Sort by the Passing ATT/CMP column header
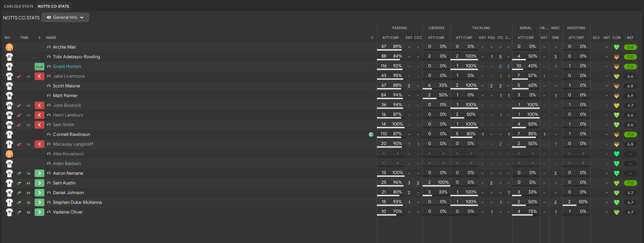The width and height of the screenshot is (644, 243). click(391, 37)
